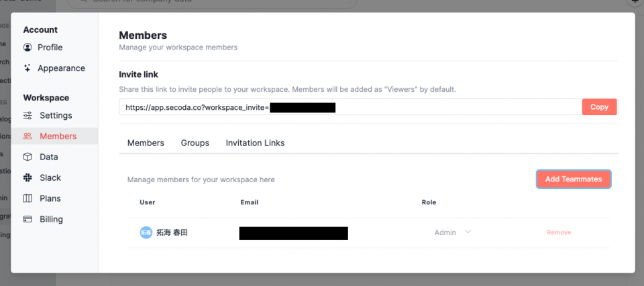Copy the workspace invite link
The height and width of the screenshot is (286, 644).
click(599, 107)
